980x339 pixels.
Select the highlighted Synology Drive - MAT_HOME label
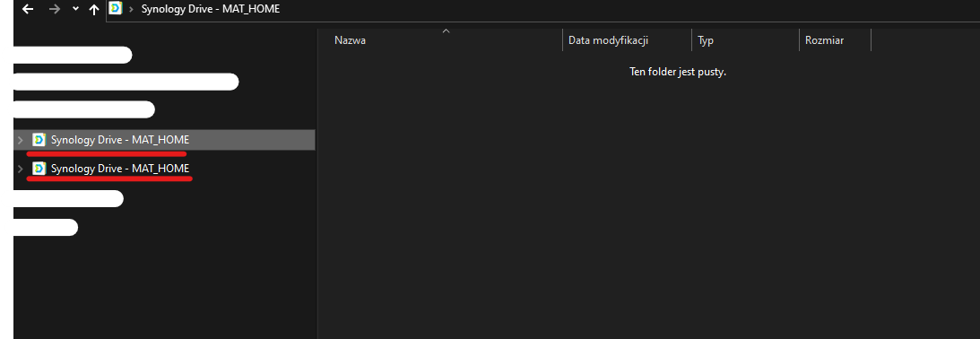pos(120,140)
